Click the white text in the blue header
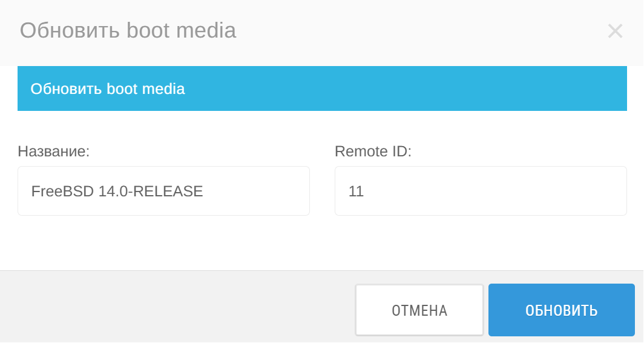Image resolution: width=644 pixels, height=343 pixels. (108, 89)
